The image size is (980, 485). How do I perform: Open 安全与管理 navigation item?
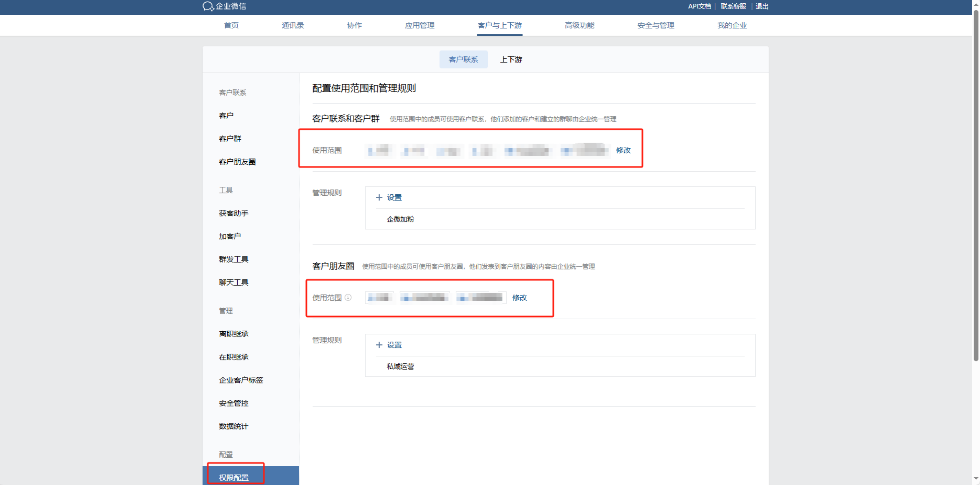point(656,25)
